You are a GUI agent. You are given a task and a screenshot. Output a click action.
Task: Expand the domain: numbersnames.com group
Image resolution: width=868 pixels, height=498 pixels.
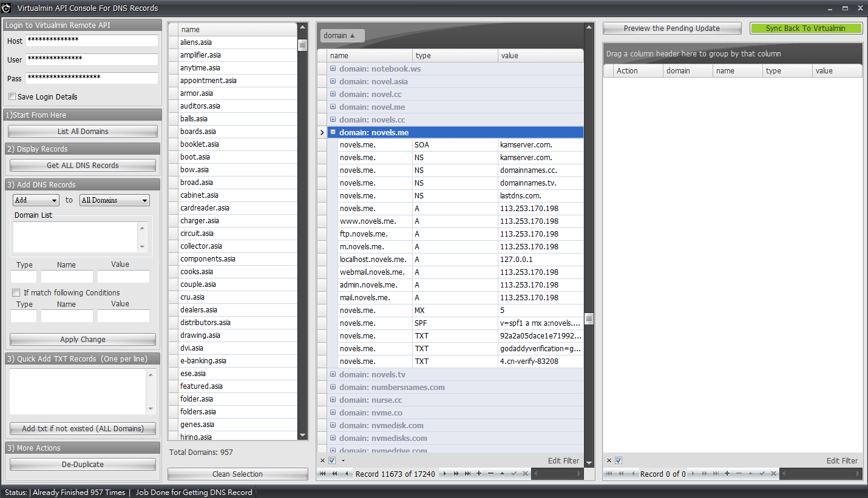(333, 386)
